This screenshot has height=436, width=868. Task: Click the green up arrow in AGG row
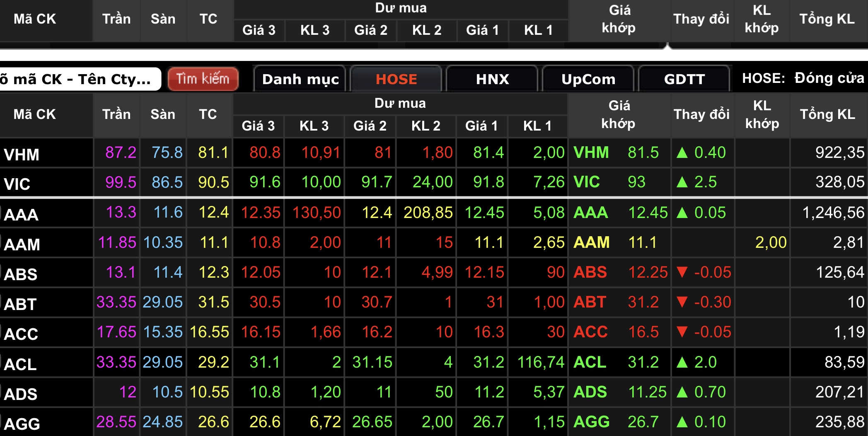click(x=682, y=422)
